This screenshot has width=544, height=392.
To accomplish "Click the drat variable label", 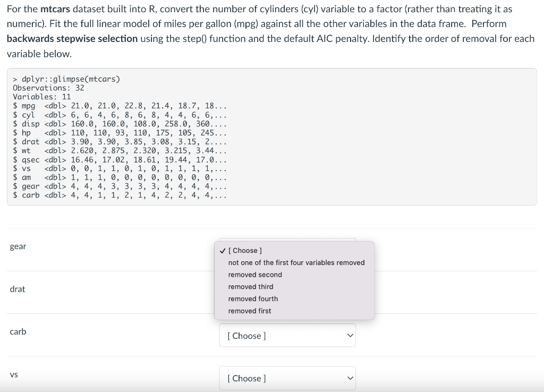I will click(x=18, y=289).
